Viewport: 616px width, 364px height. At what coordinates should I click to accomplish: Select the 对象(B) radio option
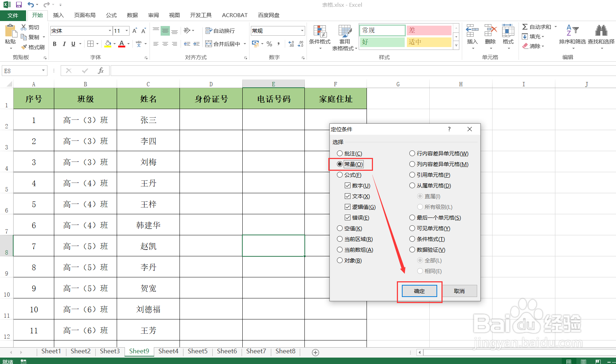point(340,260)
